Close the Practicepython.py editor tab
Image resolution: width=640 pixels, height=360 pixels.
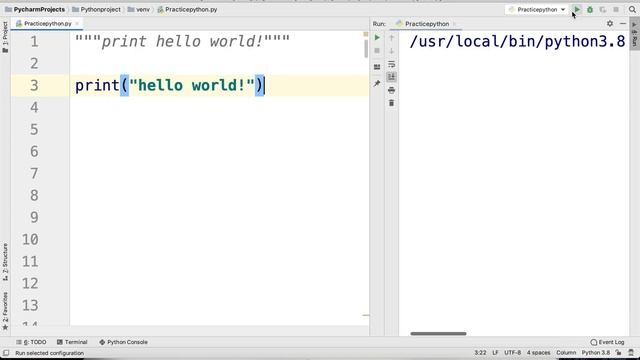point(77,24)
